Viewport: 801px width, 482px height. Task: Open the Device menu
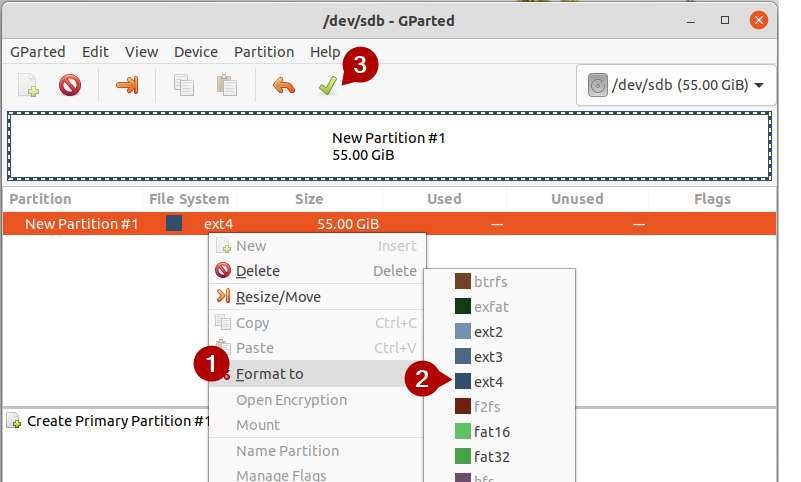click(196, 52)
